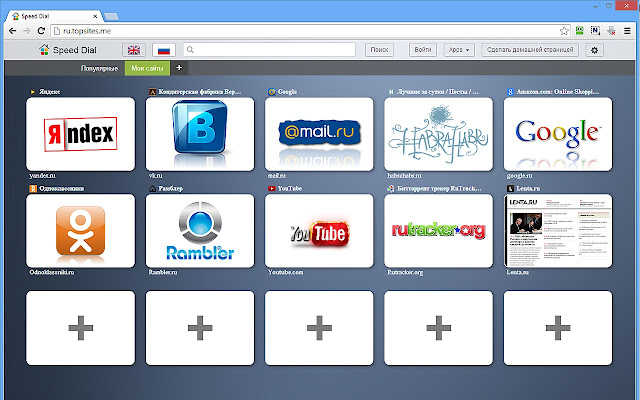Close the Speed Dial browser tab
The width and height of the screenshot is (640, 400).
(95, 16)
